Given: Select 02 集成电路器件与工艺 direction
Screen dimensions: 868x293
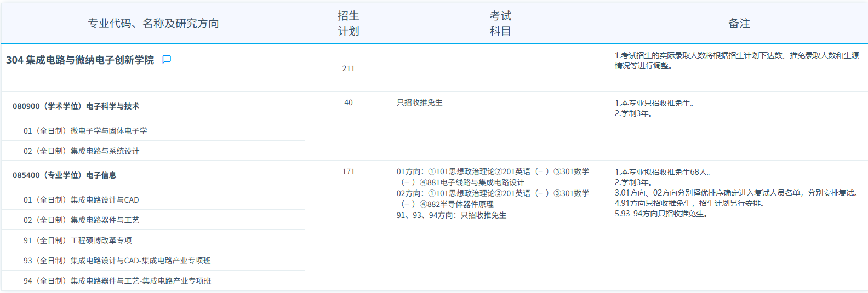Looking at the screenshot, I should (x=81, y=220).
